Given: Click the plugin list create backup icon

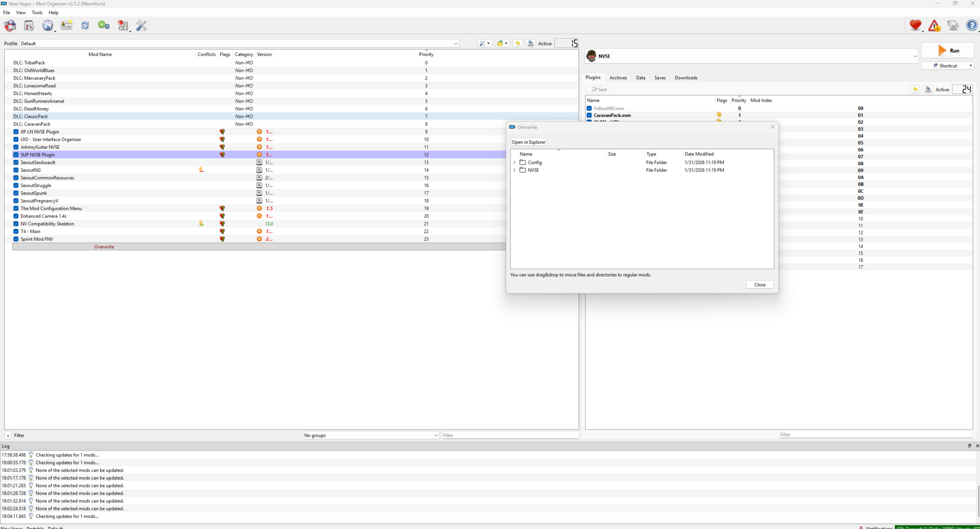Looking at the screenshot, I should point(928,89).
